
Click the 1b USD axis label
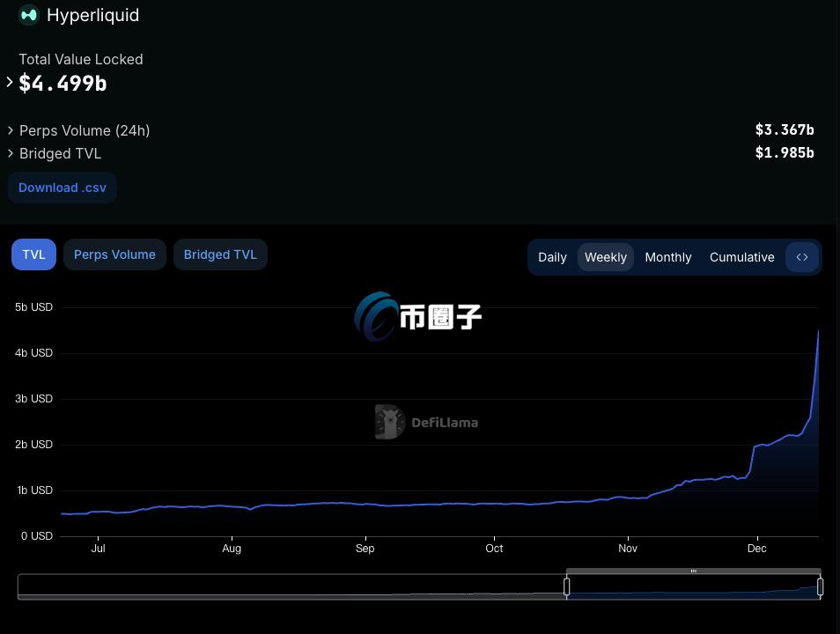click(x=35, y=490)
